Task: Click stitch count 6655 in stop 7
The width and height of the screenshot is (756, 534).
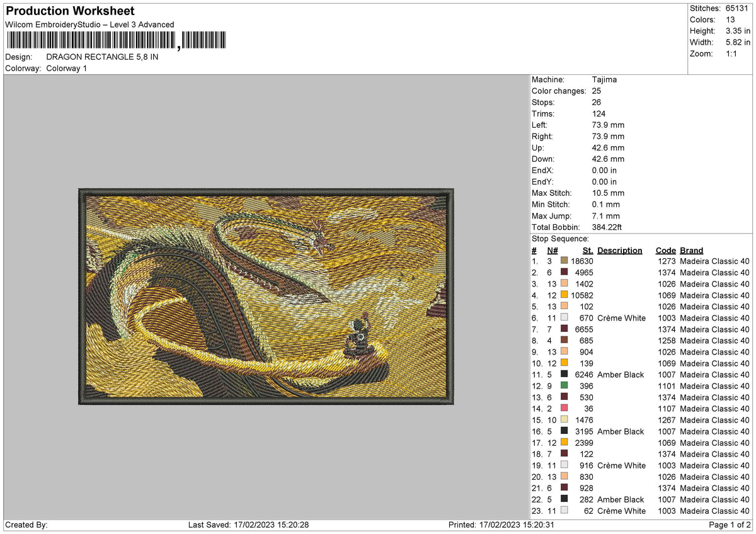Action: tap(584, 329)
